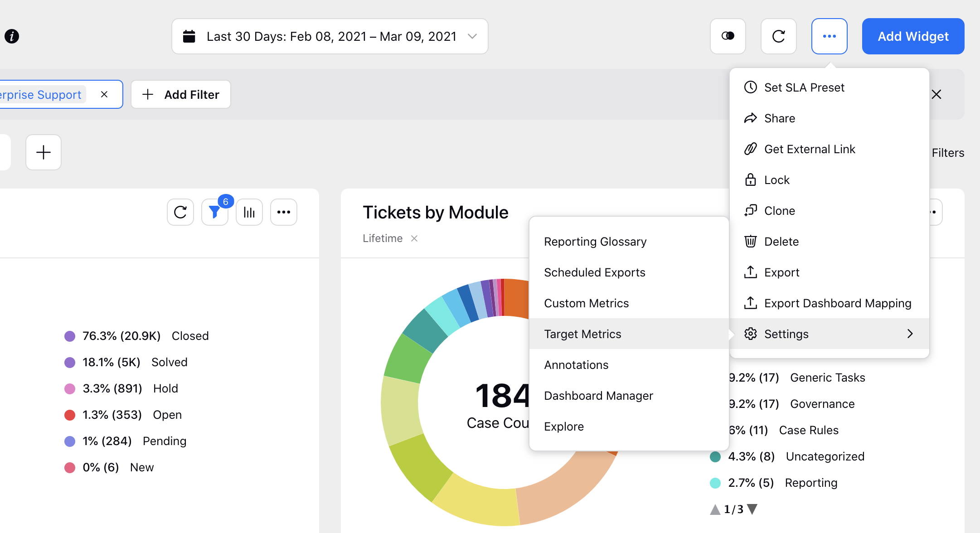The image size is (980, 533).
Task: Click the Add Filter button
Action: coord(180,95)
